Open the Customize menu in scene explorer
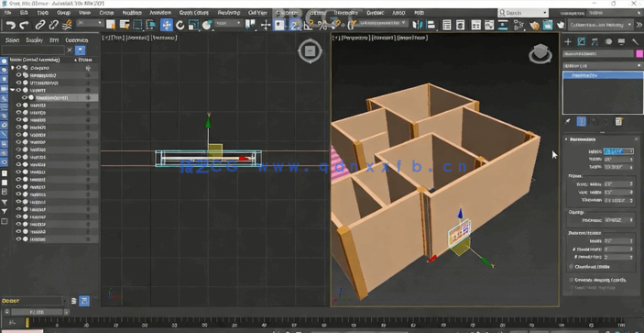The image size is (644, 333). 77,40
